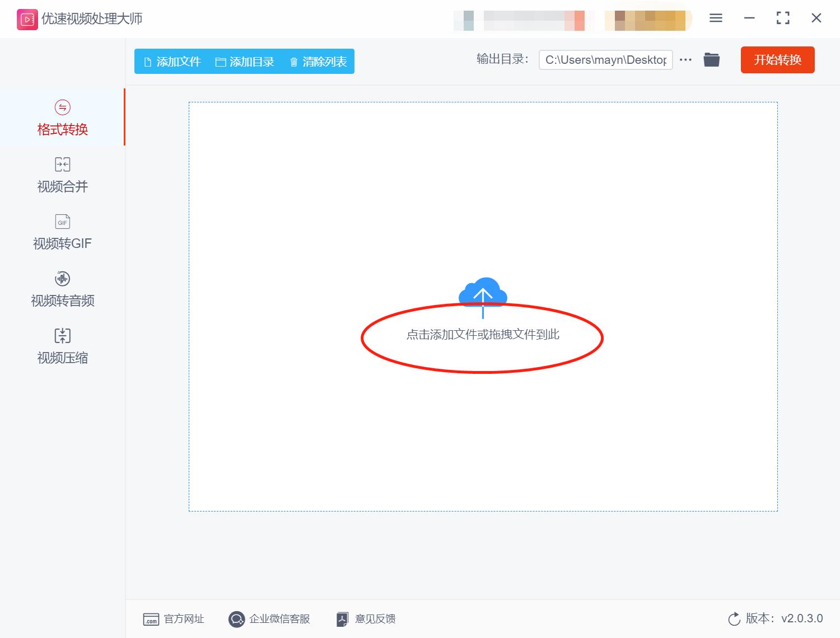
Task: Click the refresh icon next to version number
Action: click(x=734, y=619)
